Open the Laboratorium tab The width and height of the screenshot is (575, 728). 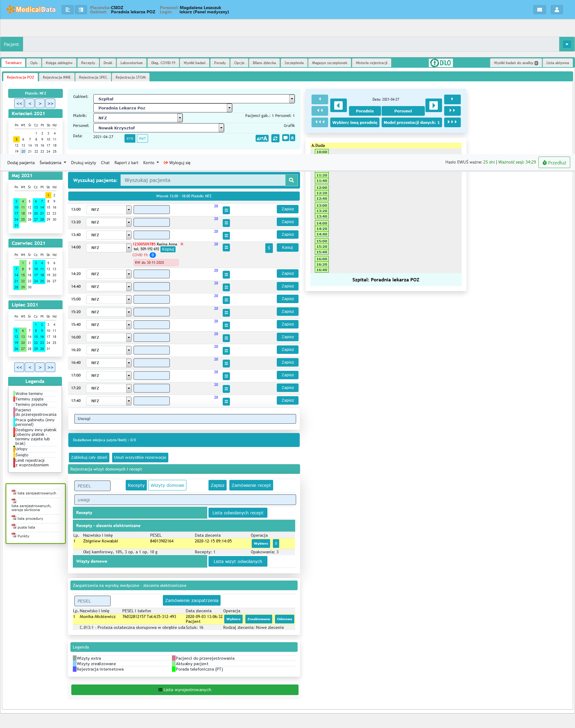131,63
